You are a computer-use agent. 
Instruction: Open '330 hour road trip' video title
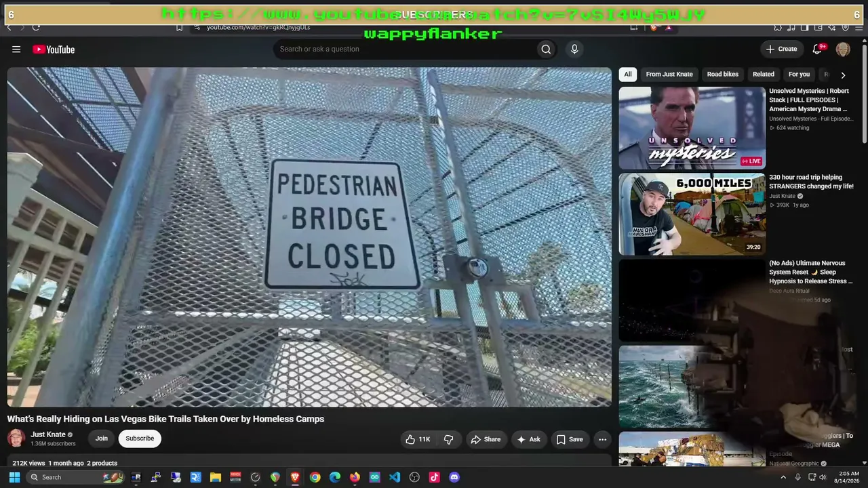tap(811, 182)
